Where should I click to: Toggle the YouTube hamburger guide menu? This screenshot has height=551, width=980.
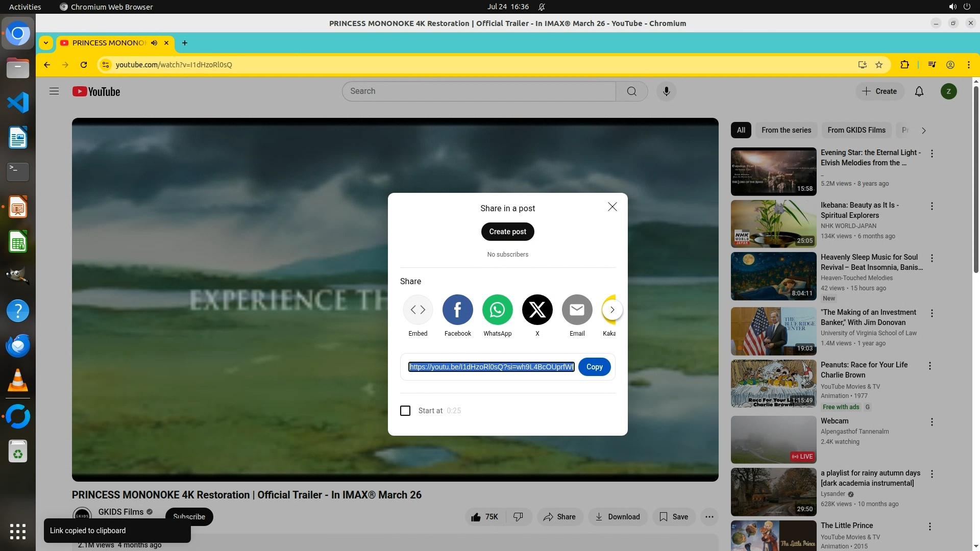click(54, 91)
